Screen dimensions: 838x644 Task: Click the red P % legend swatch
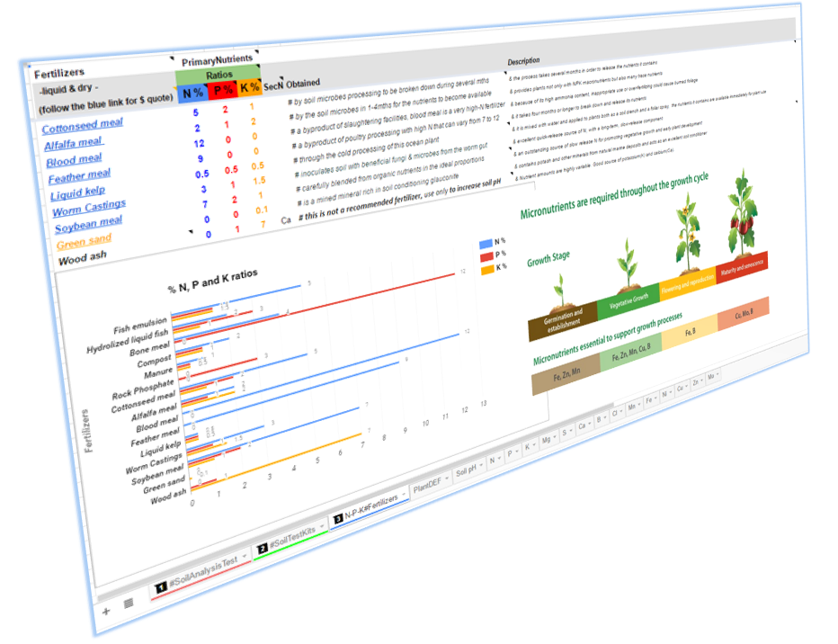(486, 257)
